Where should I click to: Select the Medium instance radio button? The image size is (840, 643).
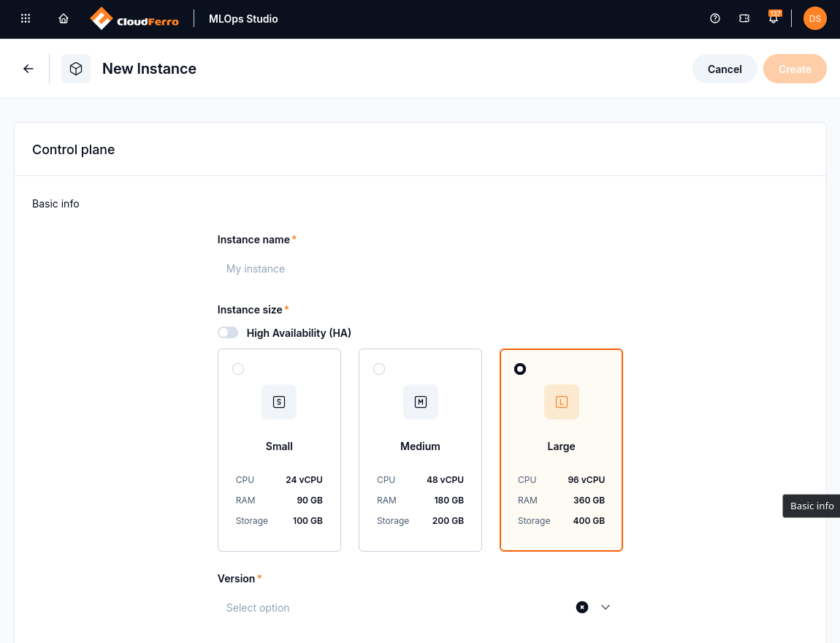click(379, 369)
